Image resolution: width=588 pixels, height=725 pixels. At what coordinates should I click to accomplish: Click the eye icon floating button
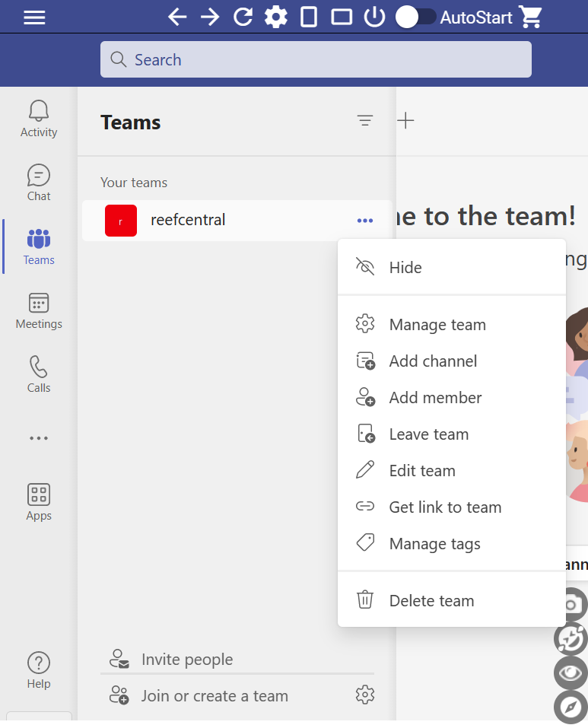click(571, 673)
